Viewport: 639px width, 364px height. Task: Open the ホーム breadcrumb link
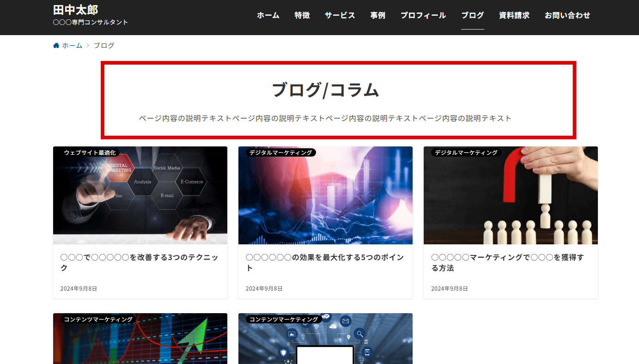(x=72, y=45)
